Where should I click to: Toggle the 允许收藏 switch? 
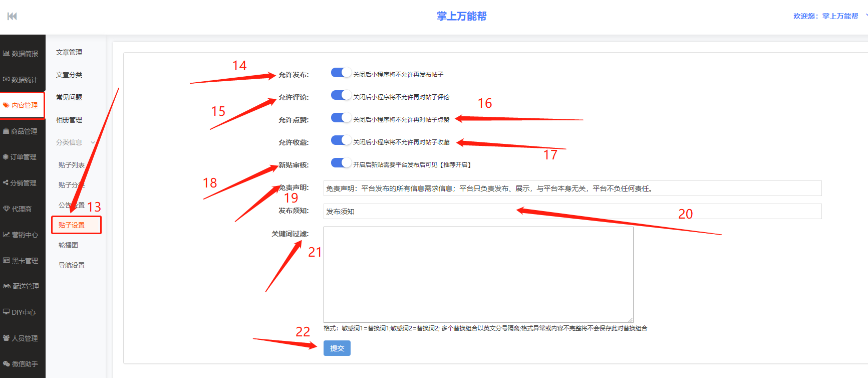coord(341,140)
